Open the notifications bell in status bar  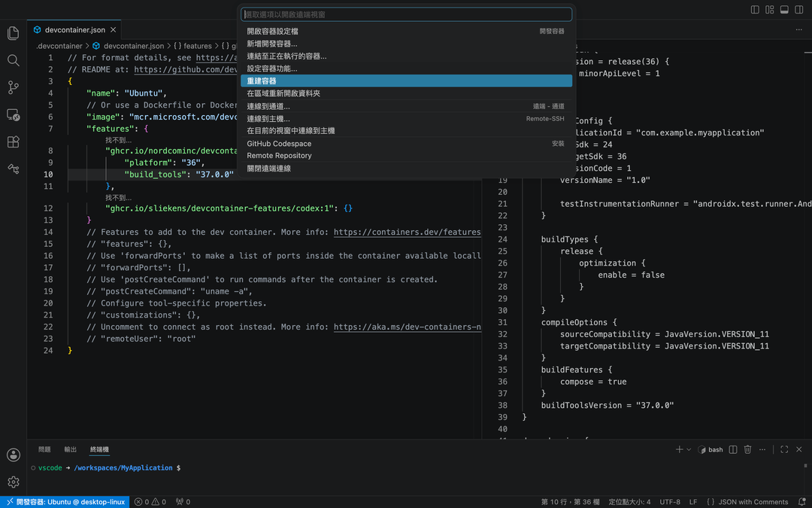(801, 502)
